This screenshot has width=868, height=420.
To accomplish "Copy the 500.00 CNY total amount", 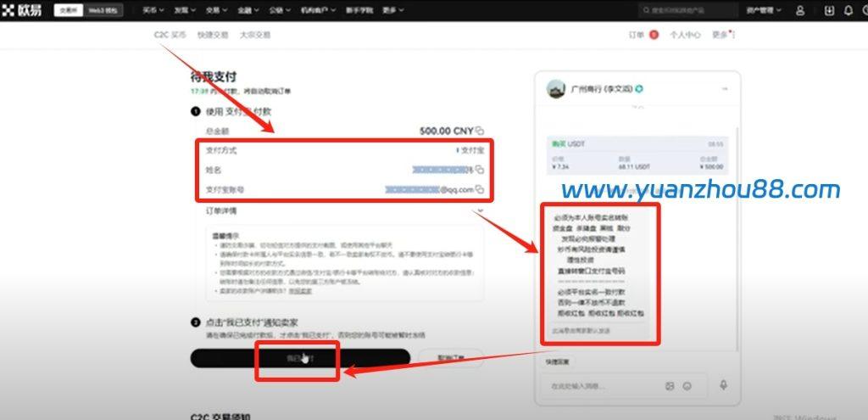I will click(480, 131).
